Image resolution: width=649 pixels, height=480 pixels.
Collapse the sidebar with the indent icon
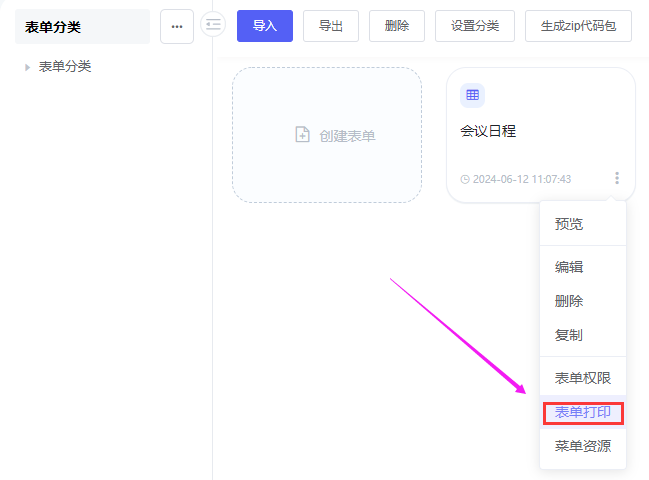[213, 25]
